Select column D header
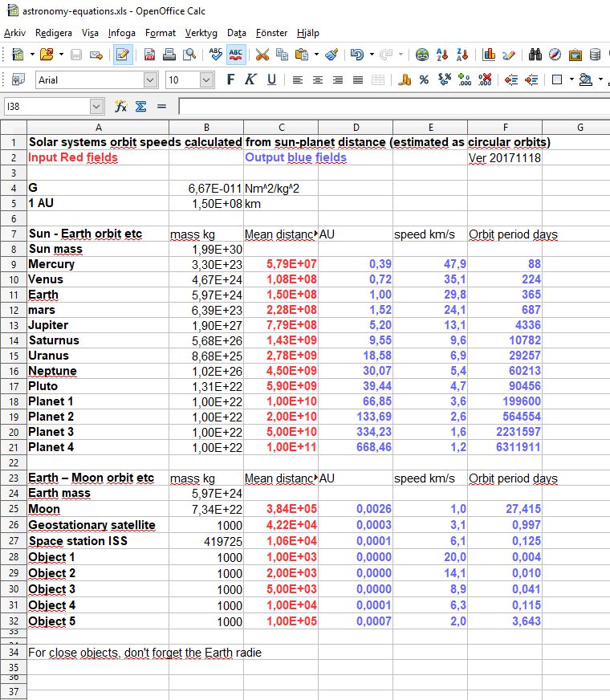 click(x=356, y=127)
